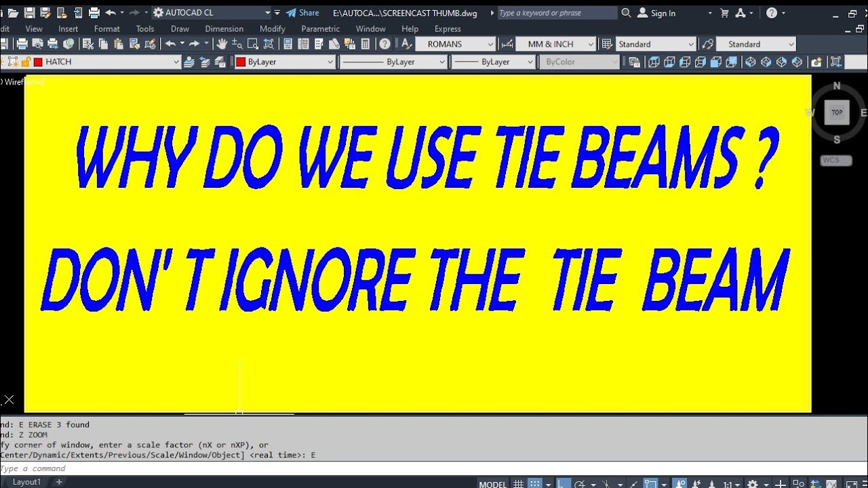
Task: Open Text Style manager icon
Action: coord(407,44)
